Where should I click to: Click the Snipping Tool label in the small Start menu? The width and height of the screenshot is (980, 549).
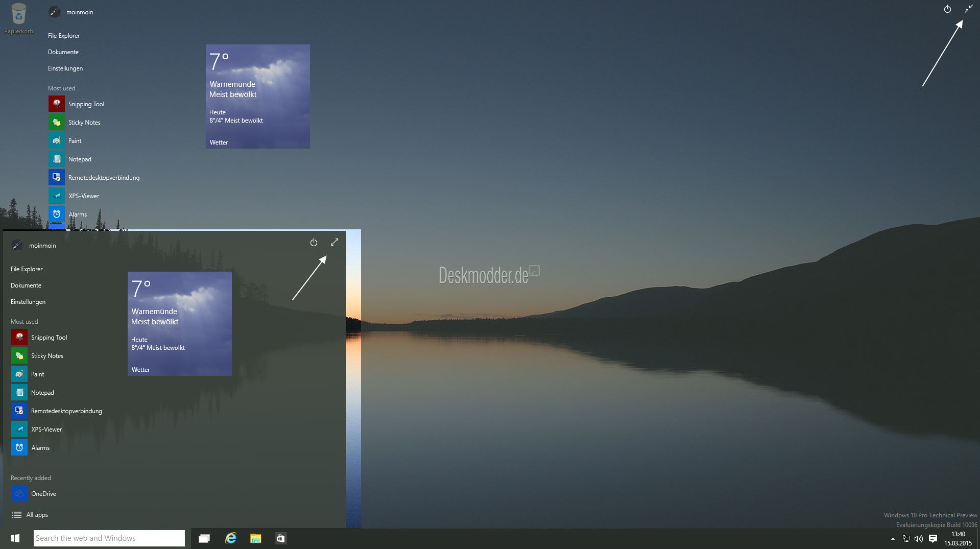click(49, 338)
